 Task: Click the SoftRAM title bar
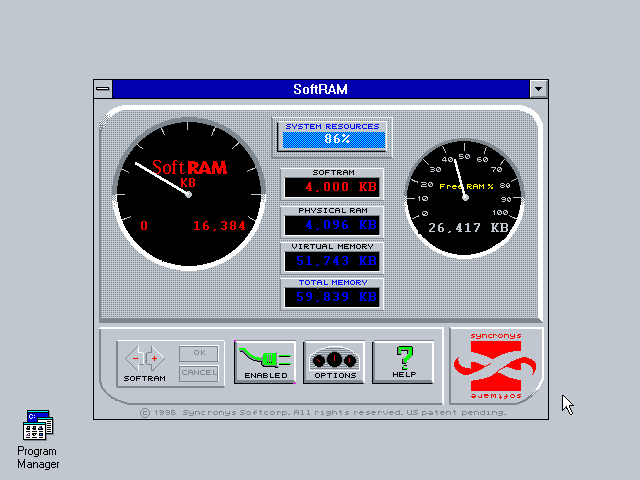pyautogui.click(x=320, y=89)
